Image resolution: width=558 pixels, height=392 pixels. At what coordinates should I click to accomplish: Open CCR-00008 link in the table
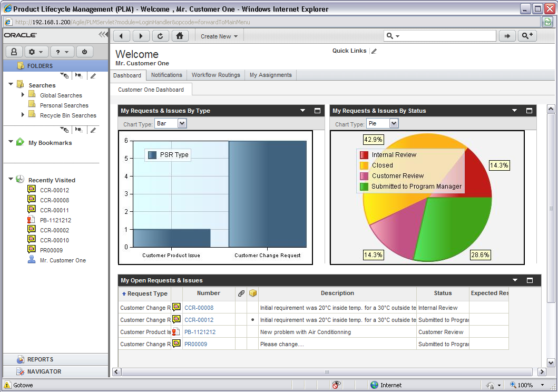coord(199,308)
